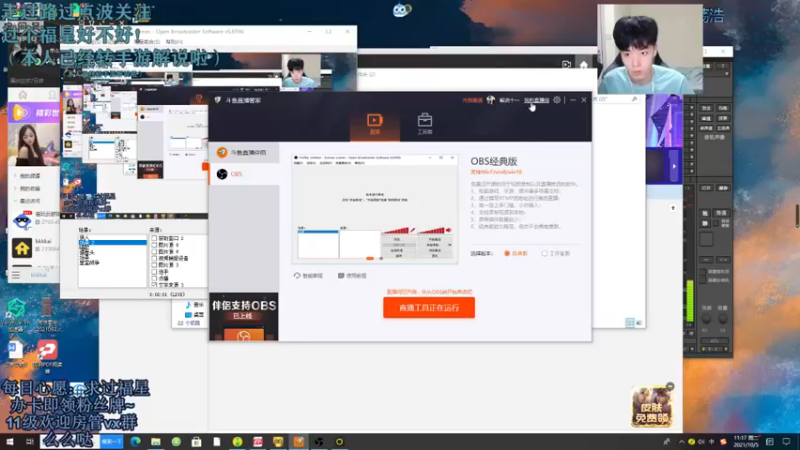Open the red PDF reader desktop shortcut
The height and width of the screenshot is (450, 800).
click(x=47, y=351)
